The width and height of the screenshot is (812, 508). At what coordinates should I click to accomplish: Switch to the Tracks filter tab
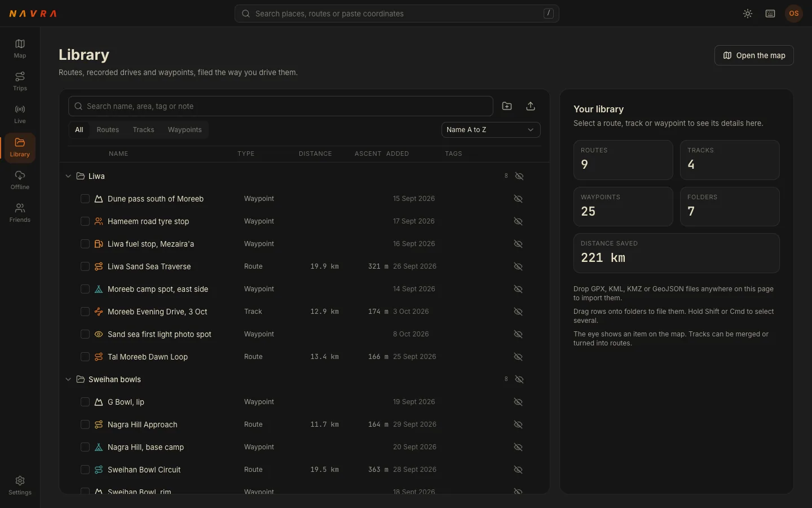tap(143, 130)
